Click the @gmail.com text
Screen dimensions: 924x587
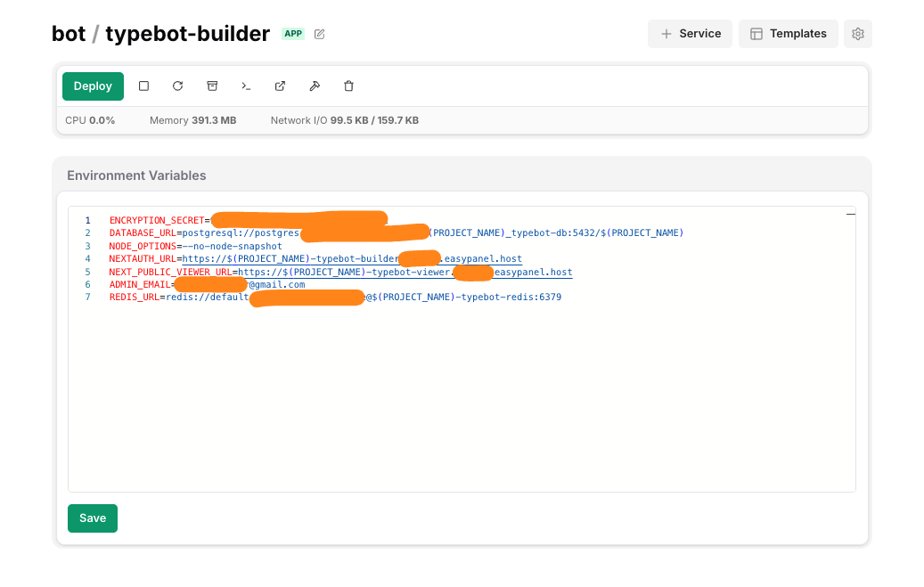(x=277, y=285)
